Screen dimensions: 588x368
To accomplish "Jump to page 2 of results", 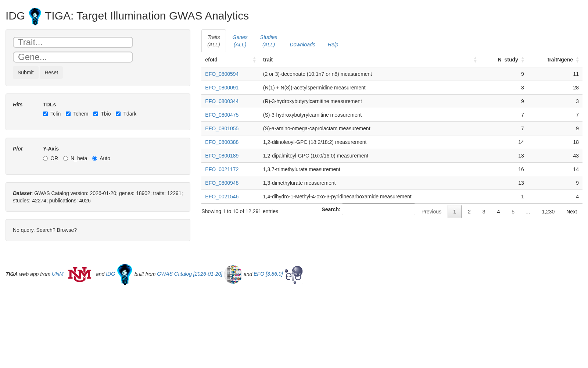I will (469, 212).
